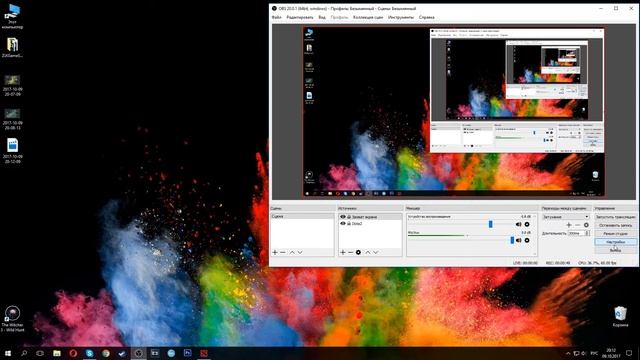Click the Mic/Aux volume slider handle
The width and height of the screenshot is (640, 360).
tap(512, 240)
